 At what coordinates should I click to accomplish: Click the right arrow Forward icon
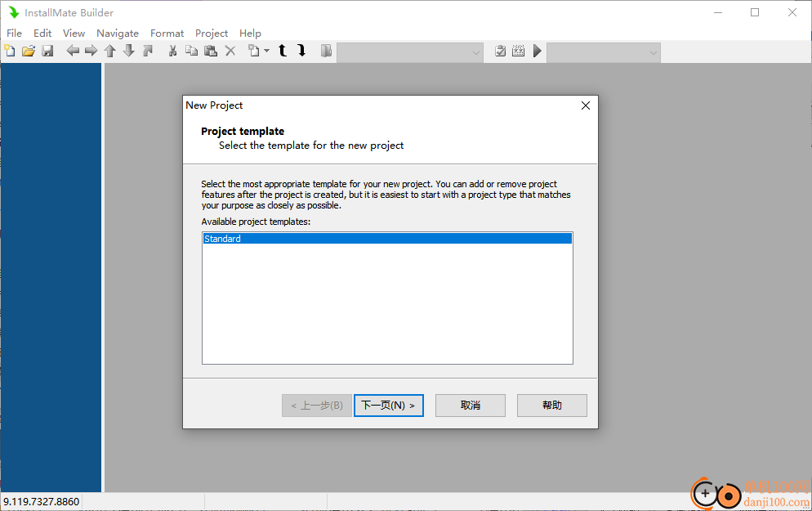[91, 51]
